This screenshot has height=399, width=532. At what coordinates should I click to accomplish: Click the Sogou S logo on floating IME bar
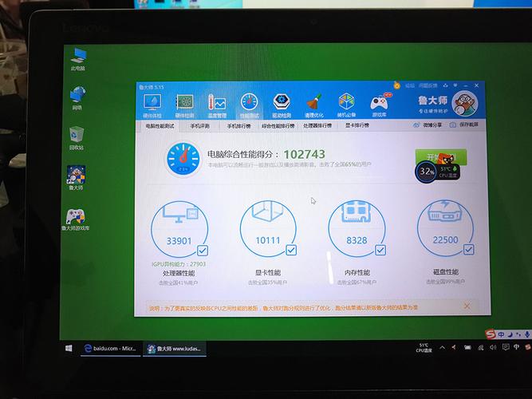491,334
